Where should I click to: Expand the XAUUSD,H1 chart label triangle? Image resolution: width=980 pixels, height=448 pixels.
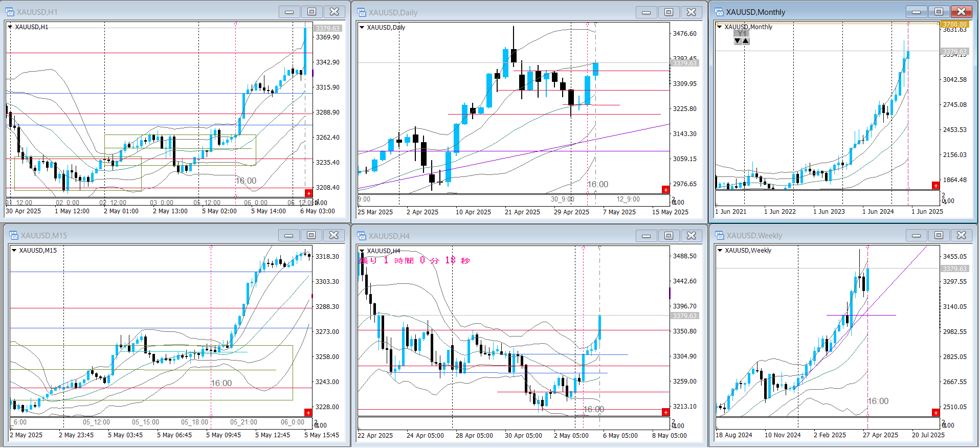[10, 27]
